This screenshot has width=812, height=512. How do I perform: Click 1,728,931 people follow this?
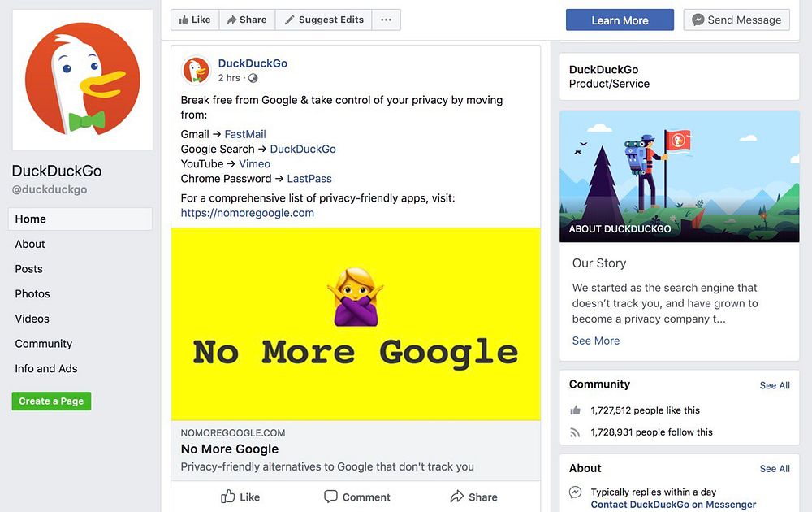651,432
